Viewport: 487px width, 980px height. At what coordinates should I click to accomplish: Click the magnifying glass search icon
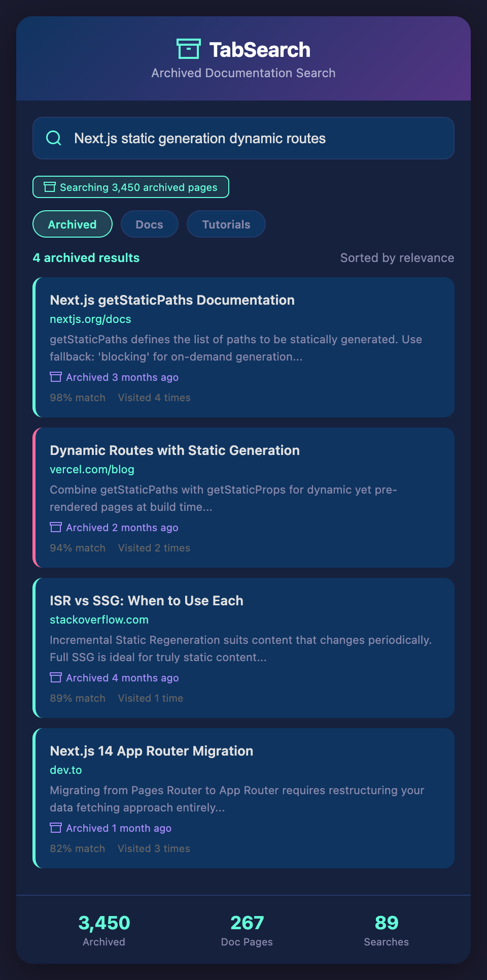(x=54, y=138)
